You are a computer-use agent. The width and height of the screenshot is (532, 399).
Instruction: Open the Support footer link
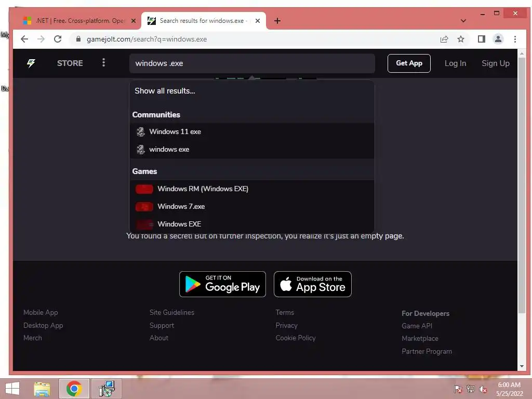(162, 325)
